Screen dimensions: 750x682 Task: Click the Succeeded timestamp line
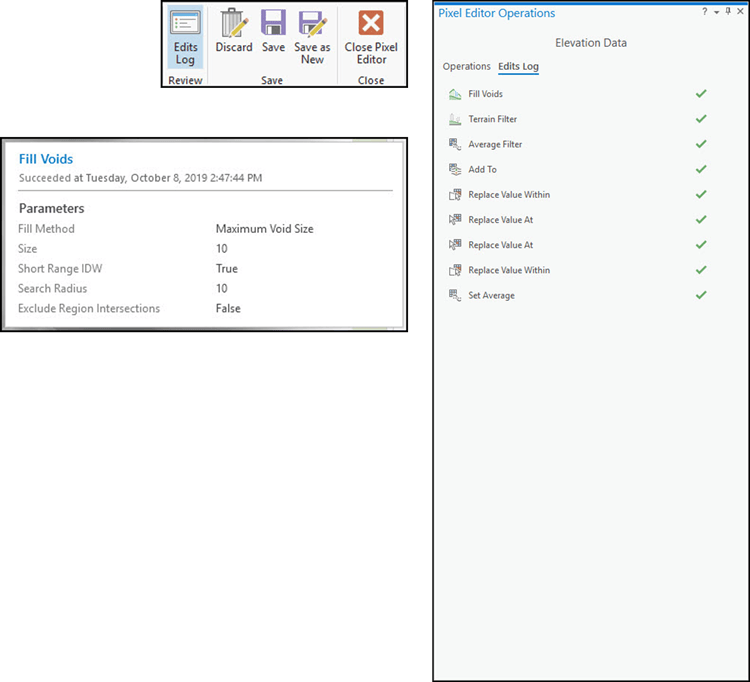[141, 178]
